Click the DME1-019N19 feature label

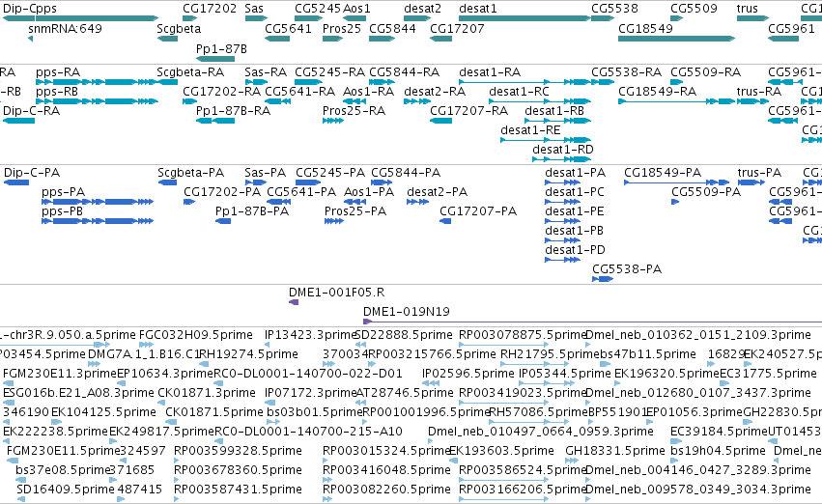(x=407, y=312)
